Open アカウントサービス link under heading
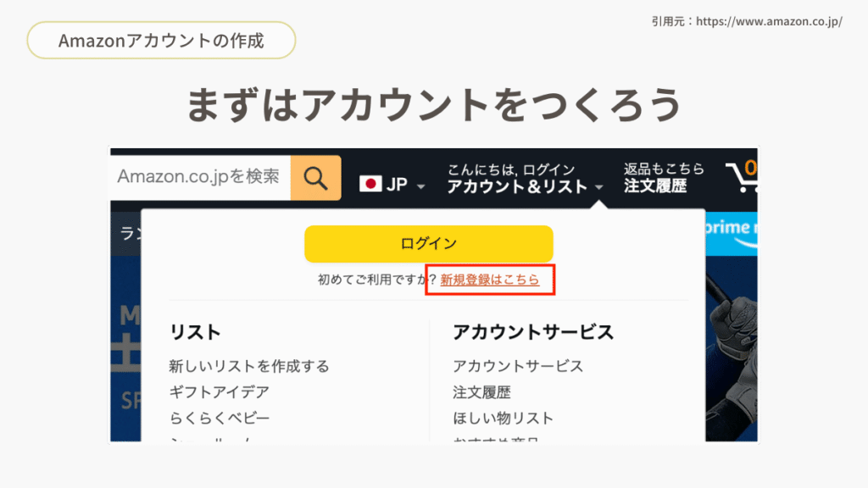 click(x=518, y=366)
